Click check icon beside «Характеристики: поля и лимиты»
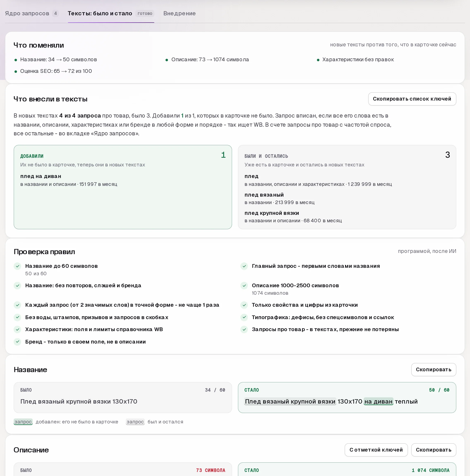 coord(18,329)
